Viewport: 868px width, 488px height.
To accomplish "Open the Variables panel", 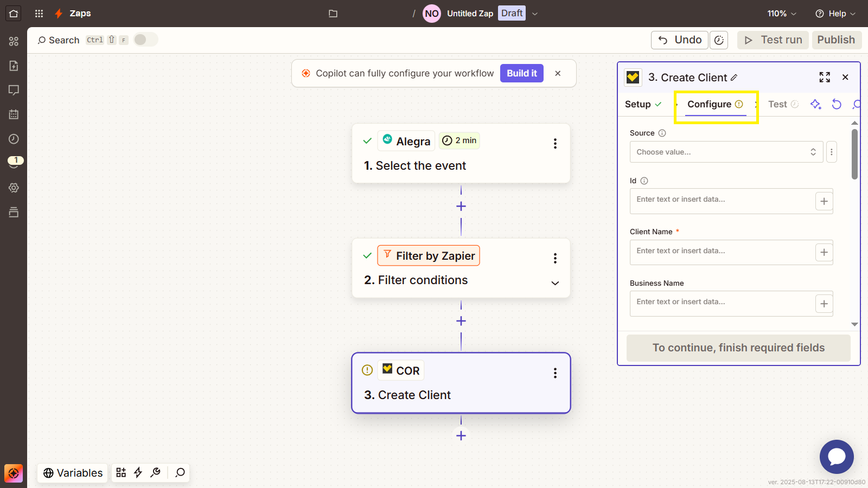I will tap(73, 473).
